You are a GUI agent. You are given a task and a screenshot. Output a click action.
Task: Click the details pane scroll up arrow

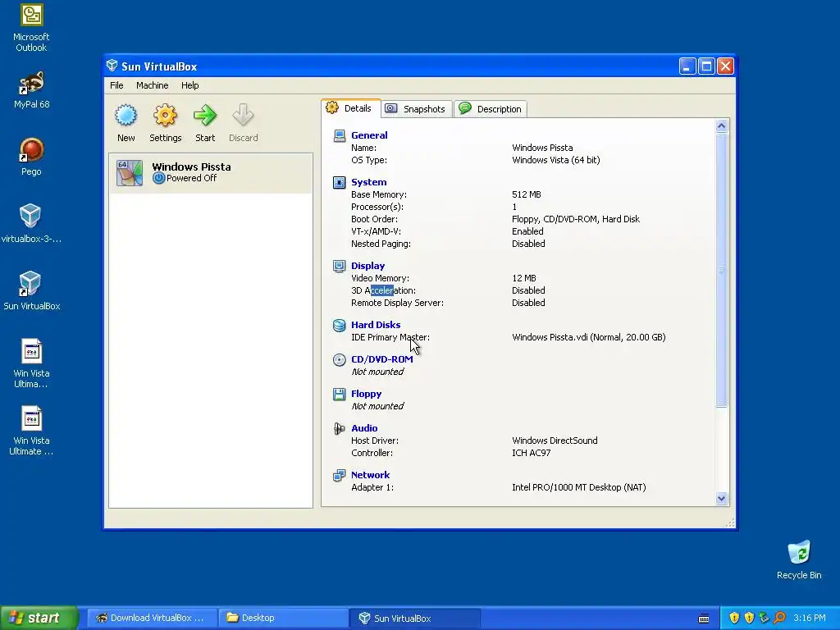coord(721,126)
